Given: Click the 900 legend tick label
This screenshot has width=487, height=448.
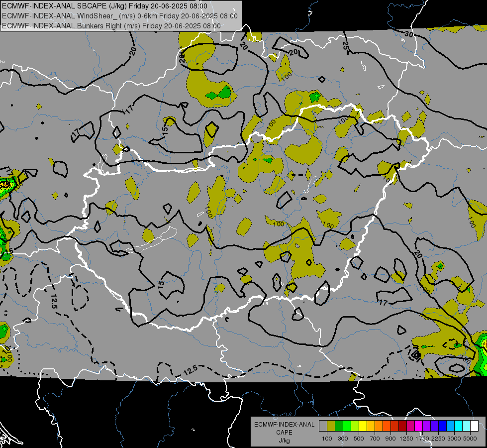Looking at the screenshot, I should pyautogui.click(x=390, y=439).
